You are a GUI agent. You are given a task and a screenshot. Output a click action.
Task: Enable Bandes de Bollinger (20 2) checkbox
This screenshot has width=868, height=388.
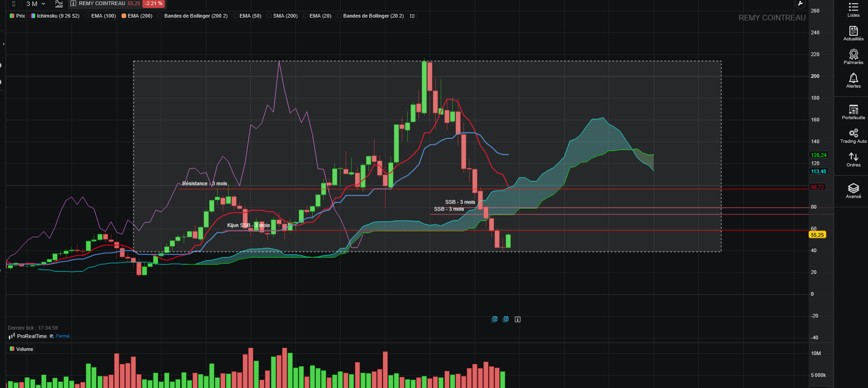tap(339, 16)
